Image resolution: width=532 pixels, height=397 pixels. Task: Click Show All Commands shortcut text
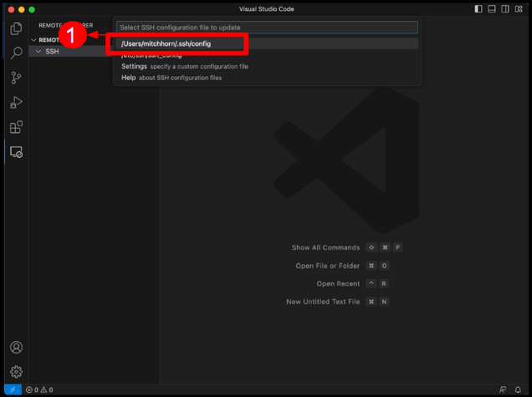[x=325, y=247]
